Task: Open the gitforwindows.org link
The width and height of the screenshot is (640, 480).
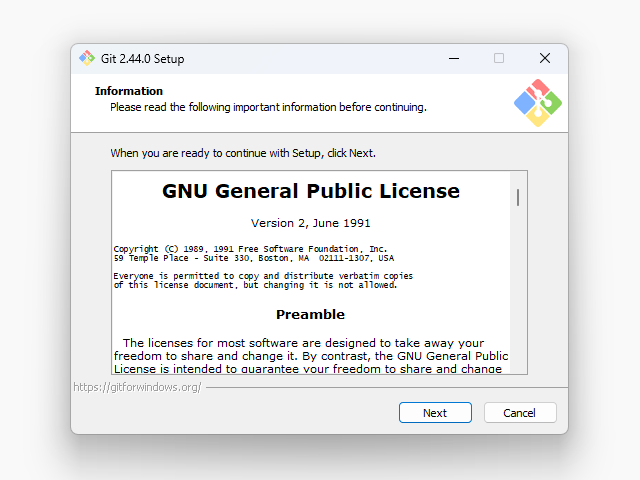Action: (137, 387)
